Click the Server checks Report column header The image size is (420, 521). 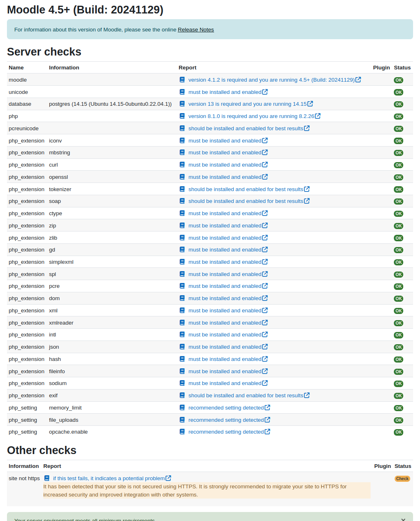[188, 68]
